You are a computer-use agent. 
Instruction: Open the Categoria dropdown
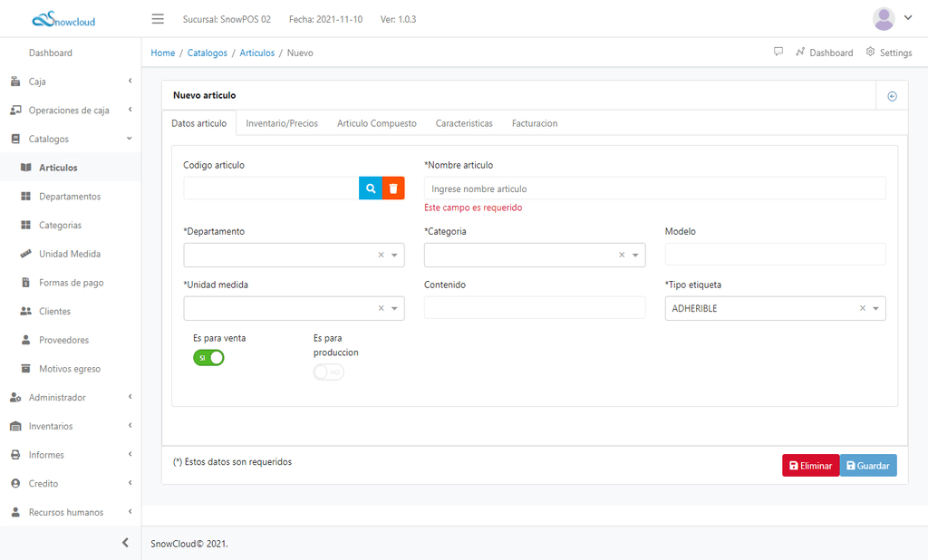522,256
